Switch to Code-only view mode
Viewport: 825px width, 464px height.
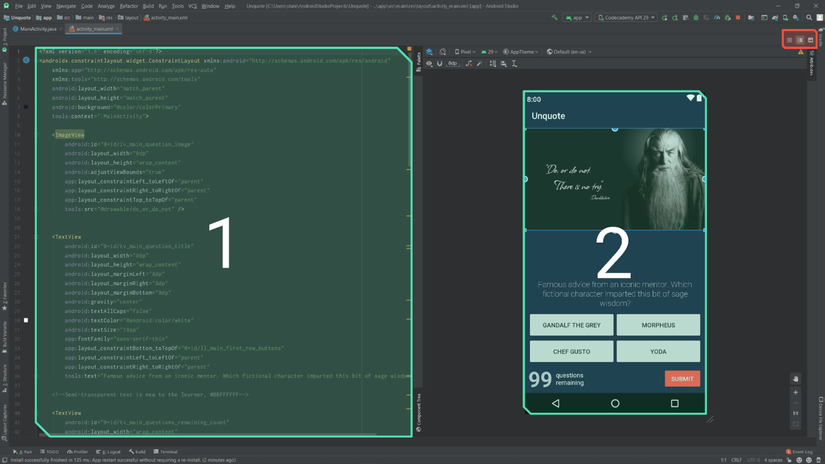(789, 40)
